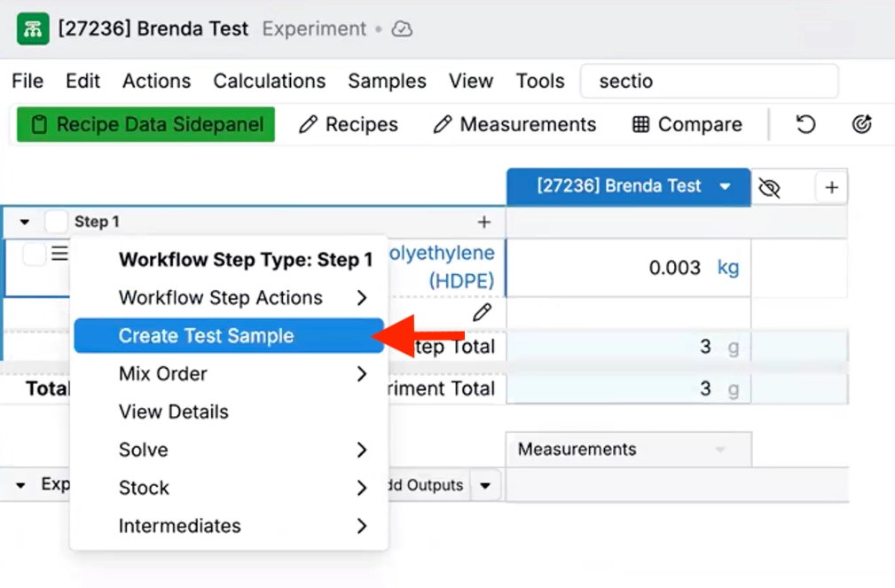
Task: Click the green app logo icon
Action: 33,29
